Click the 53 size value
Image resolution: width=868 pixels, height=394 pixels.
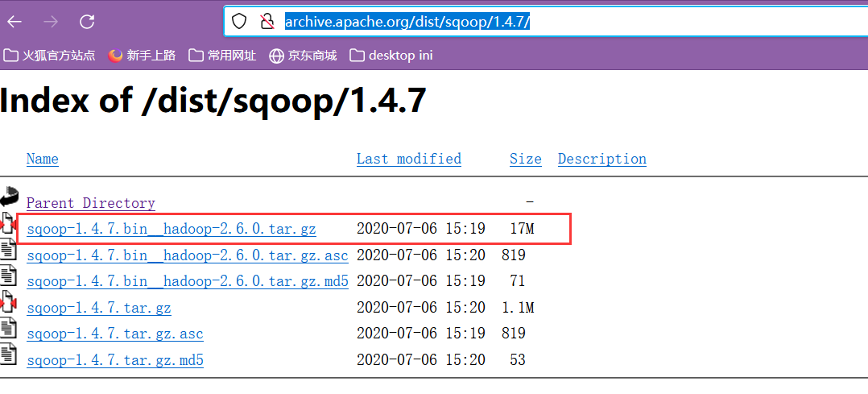(x=518, y=361)
